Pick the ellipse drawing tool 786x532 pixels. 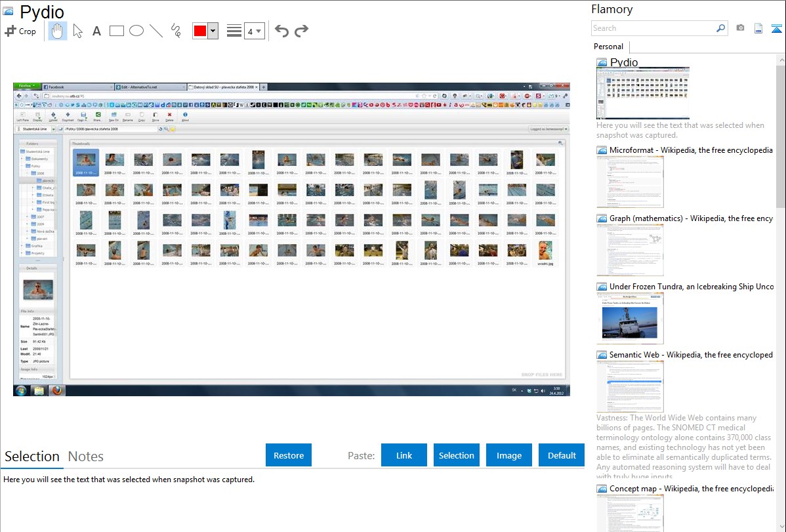click(x=136, y=31)
